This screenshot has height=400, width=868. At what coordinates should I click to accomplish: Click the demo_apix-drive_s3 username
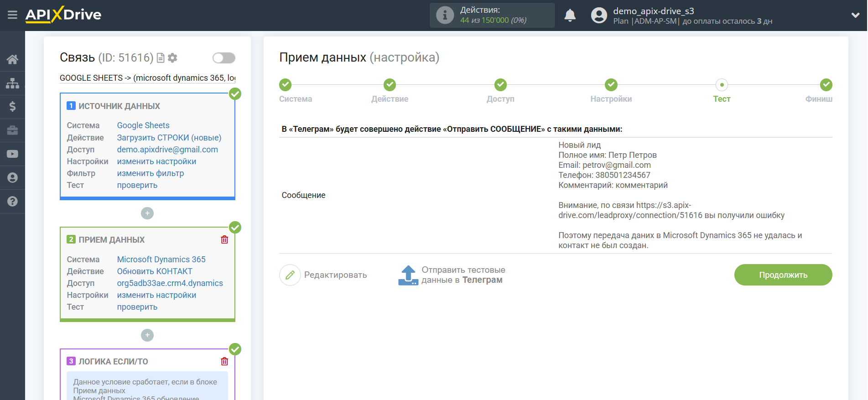click(x=653, y=11)
